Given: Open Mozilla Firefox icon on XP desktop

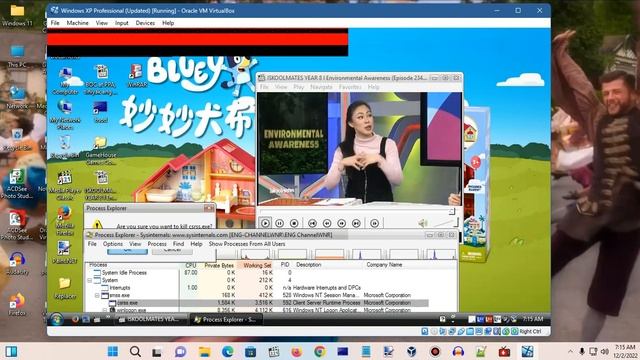Looking at the screenshot, I should 65,221.
